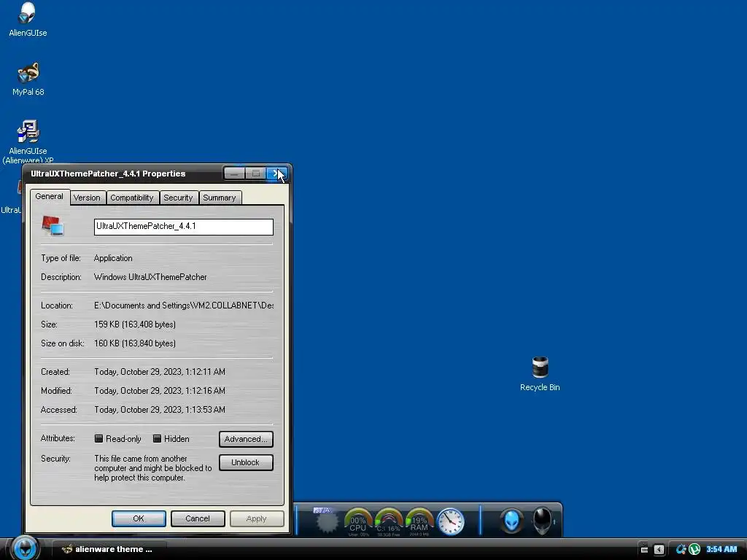Screen dimensions: 747x560
Task: Open the AlienGUIse desktop shortcut
Action: tap(28, 20)
